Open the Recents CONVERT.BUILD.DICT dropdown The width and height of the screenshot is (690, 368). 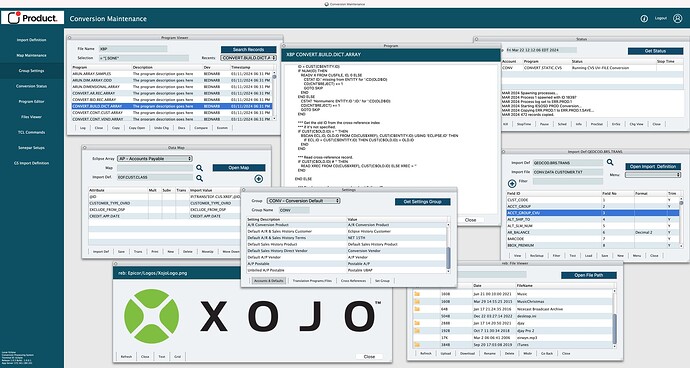pos(249,58)
